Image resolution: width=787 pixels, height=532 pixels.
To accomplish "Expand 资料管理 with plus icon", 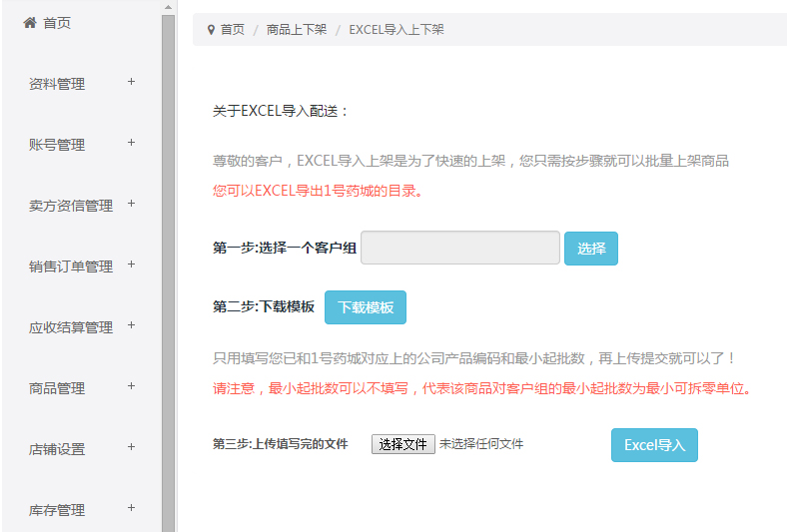I will point(131,82).
